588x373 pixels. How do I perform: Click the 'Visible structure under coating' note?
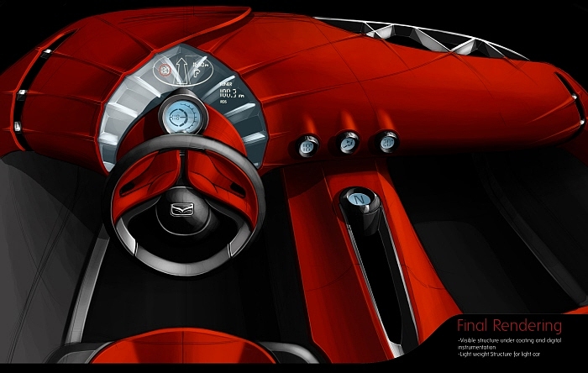pyautogui.click(x=509, y=344)
